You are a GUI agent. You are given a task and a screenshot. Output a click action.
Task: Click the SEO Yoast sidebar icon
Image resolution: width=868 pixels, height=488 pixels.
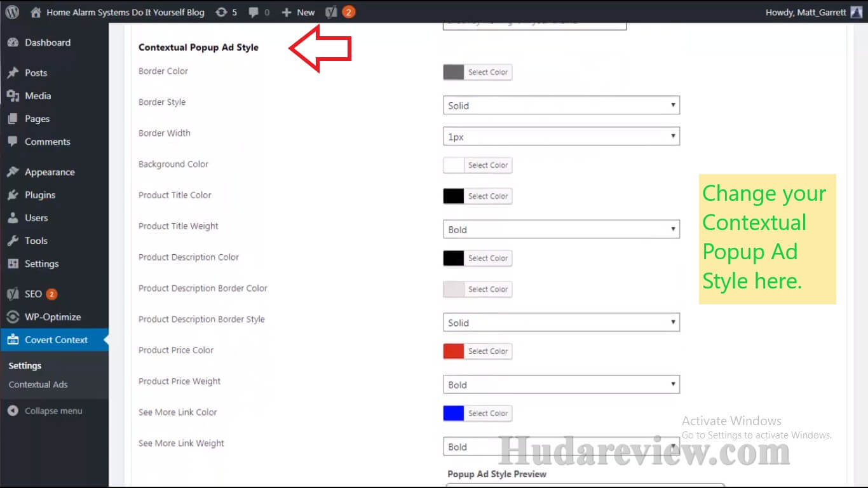(13, 294)
